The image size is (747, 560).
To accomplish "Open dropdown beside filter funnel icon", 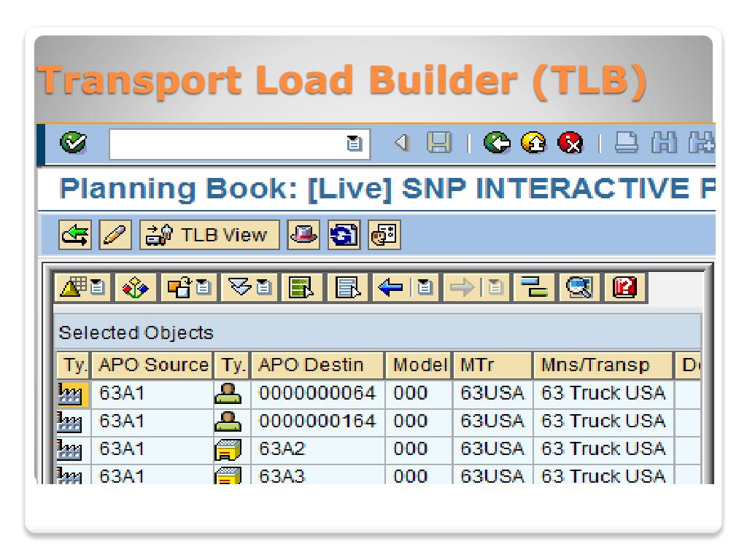I will point(264,287).
